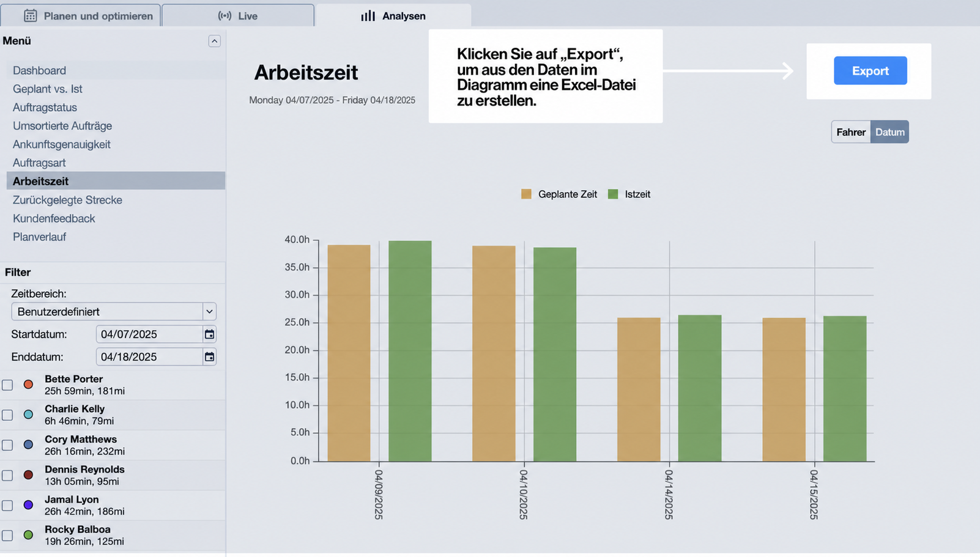Open the Zeitbereich Benutzerdefiniert dropdown

[x=114, y=311]
